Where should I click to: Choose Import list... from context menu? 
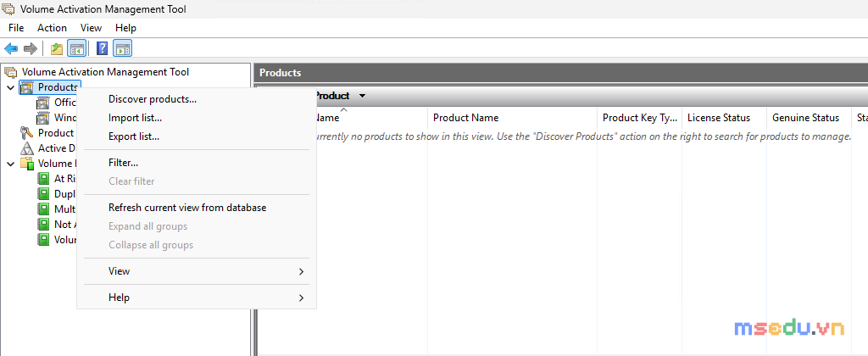[197, 118]
